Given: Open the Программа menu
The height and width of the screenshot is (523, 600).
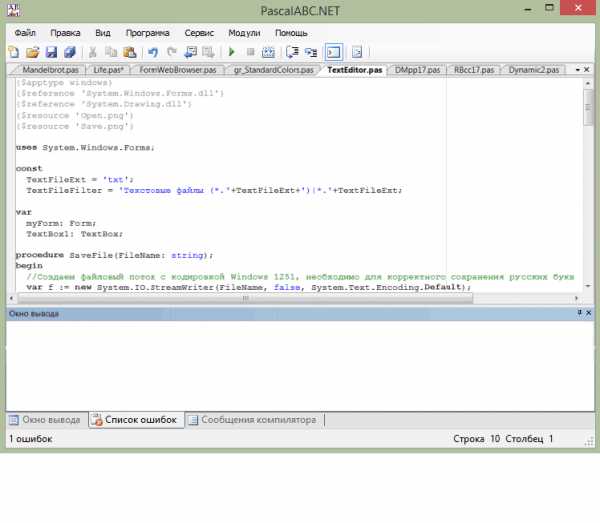Looking at the screenshot, I should [x=148, y=33].
